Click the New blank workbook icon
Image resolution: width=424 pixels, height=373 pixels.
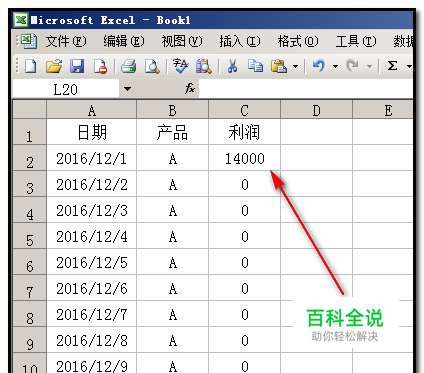(x=31, y=66)
